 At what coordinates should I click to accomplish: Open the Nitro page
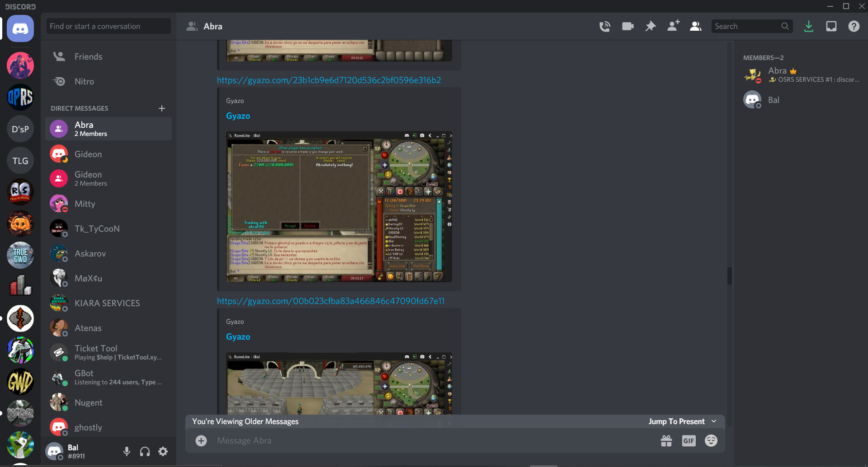tap(108, 81)
